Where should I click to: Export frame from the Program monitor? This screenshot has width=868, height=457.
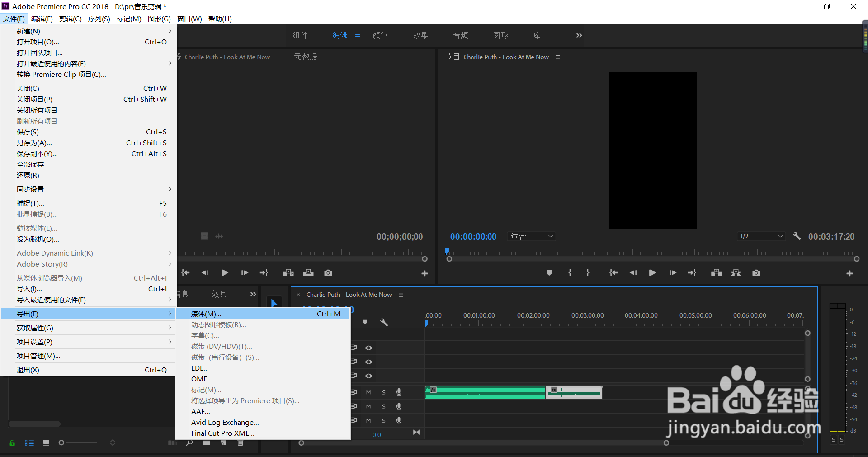756,273
